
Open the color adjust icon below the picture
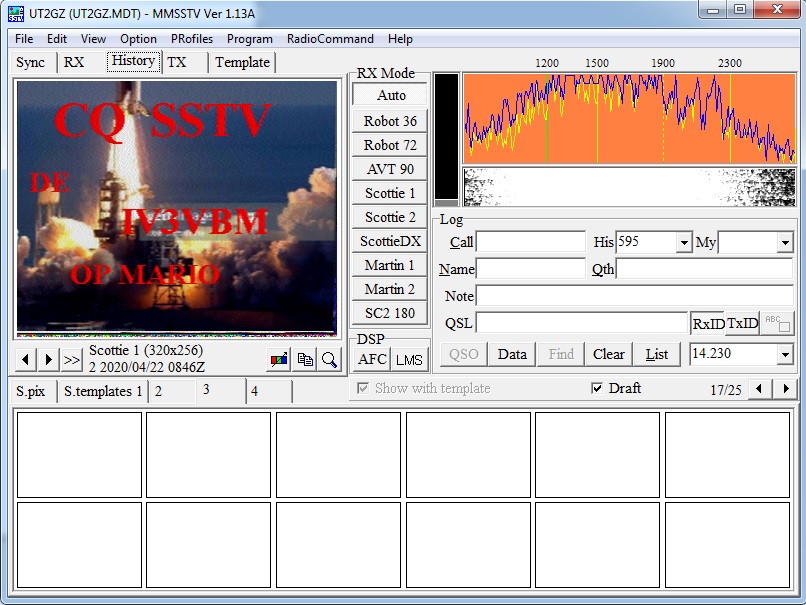coord(280,359)
